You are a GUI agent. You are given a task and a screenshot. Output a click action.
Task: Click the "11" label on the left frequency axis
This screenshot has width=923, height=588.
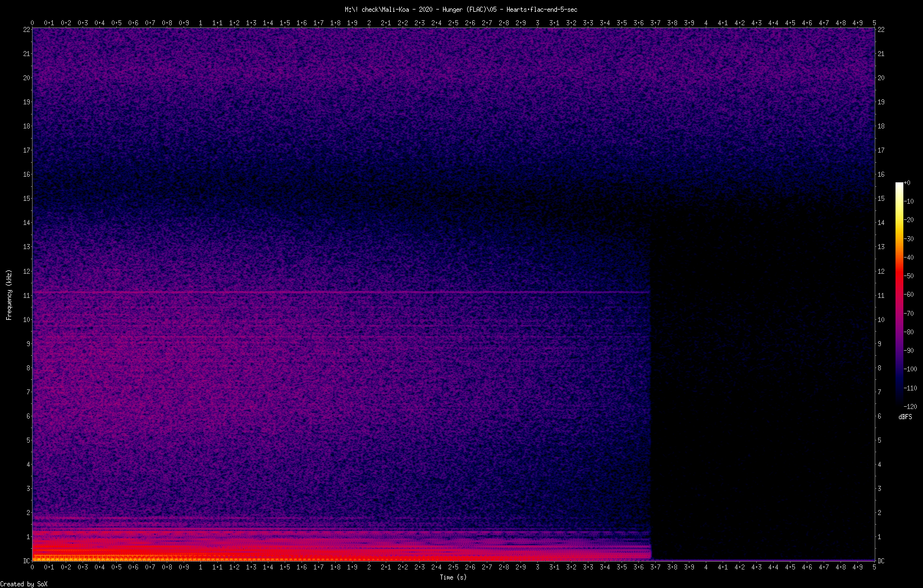(x=26, y=296)
